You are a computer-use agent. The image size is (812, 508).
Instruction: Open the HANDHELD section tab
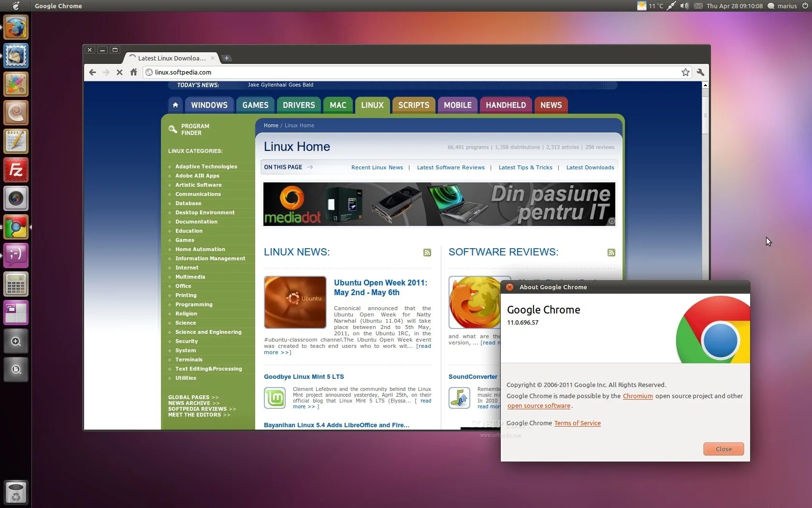tap(506, 105)
